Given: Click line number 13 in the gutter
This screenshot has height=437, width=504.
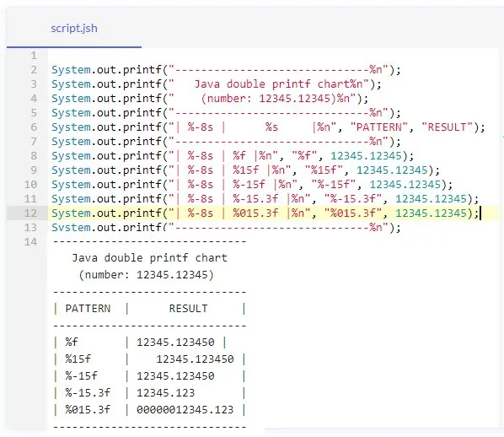Looking at the screenshot, I should (x=30, y=228).
